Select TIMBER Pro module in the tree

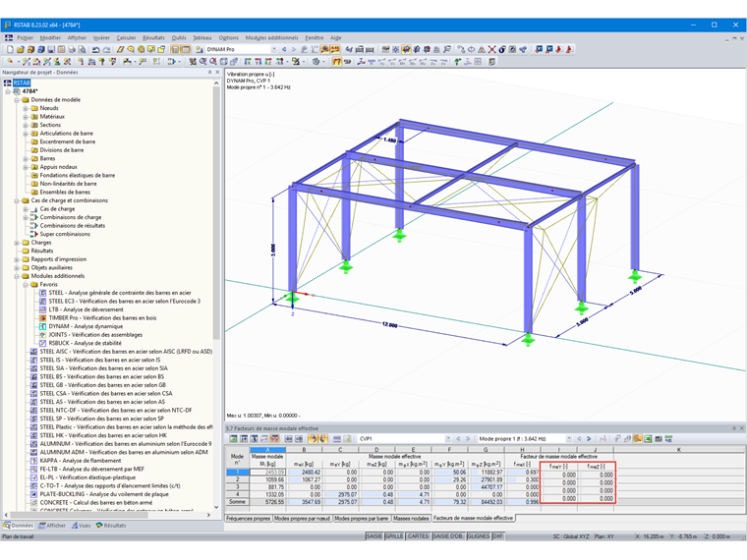coord(102,318)
